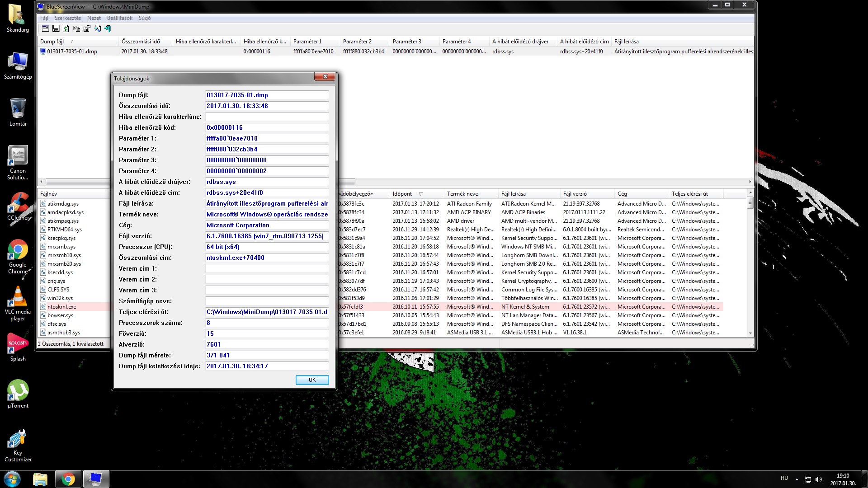Image resolution: width=868 pixels, height=488 pixels.
Task: Click rdbss.sys cell in upper crash row
Action: click(503, 52)
